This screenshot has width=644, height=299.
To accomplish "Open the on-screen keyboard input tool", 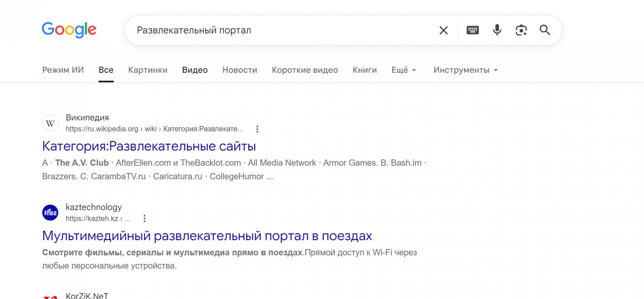I will (473, 30).
